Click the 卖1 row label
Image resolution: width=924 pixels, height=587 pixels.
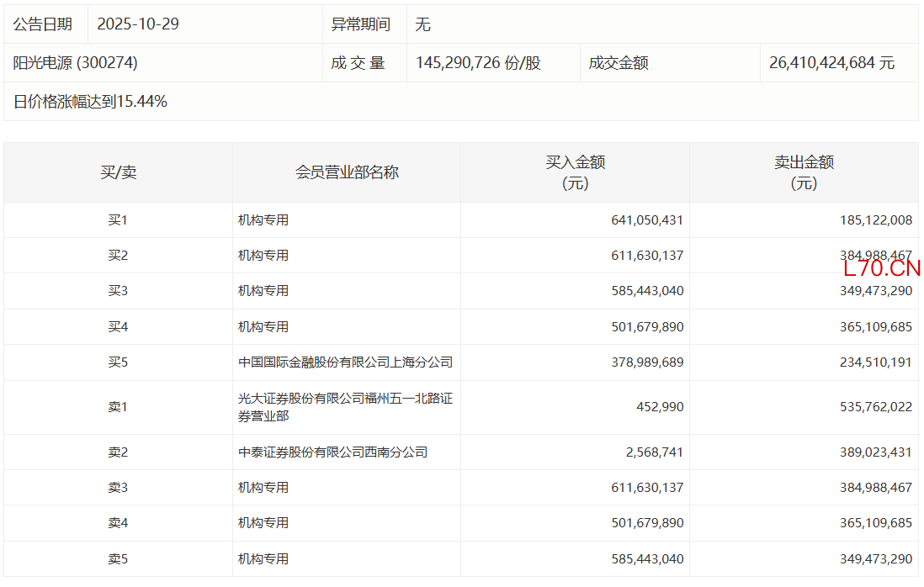pos(118,407)
